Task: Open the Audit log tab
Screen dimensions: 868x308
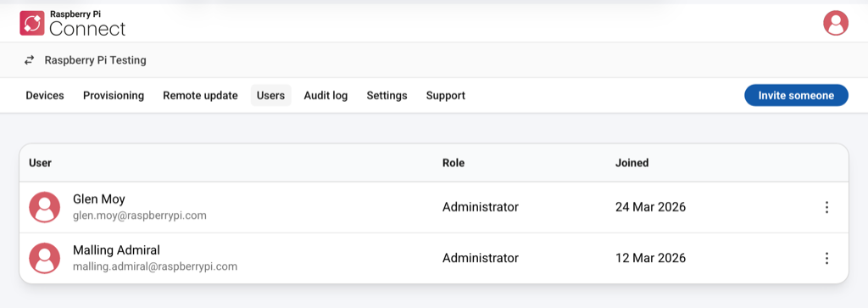Action: pos(325,95)
